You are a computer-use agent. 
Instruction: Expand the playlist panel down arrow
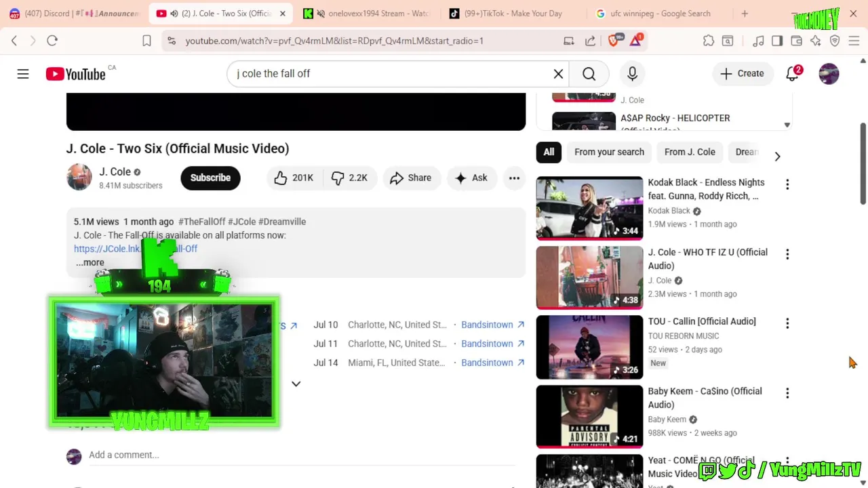[x=787, y=125]
